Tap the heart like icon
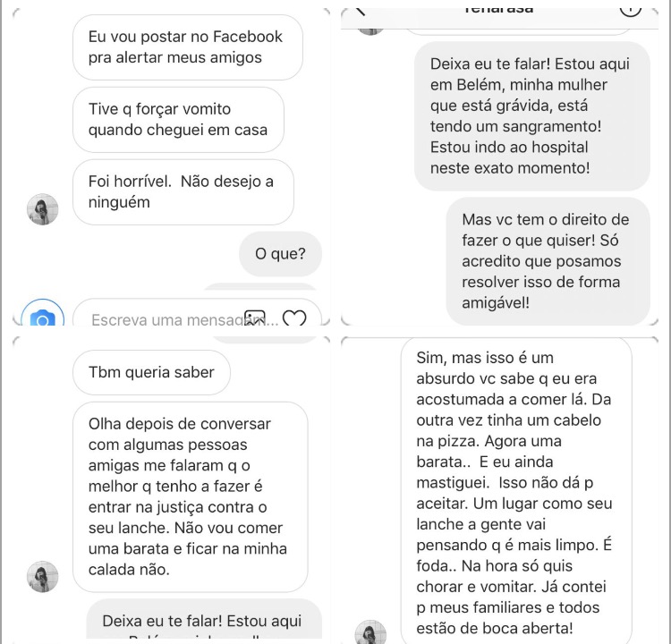 [294, 318]
